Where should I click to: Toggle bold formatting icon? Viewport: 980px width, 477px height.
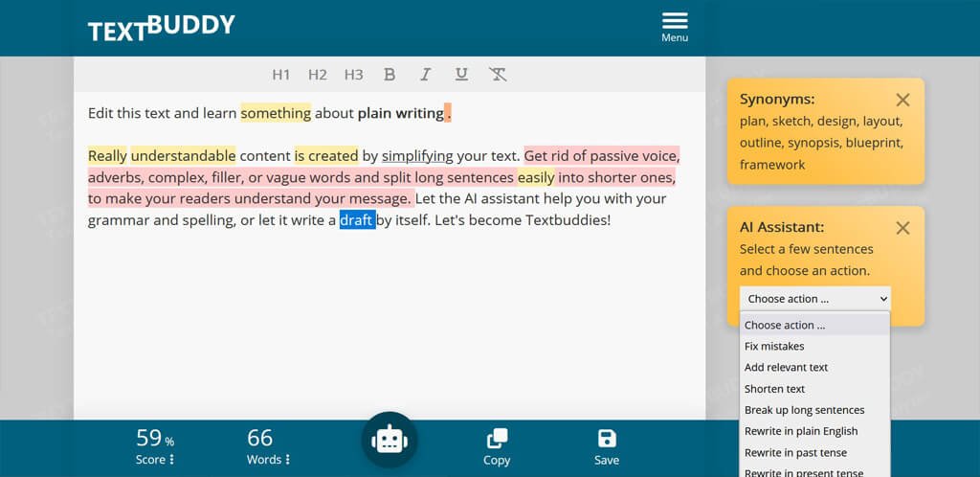(x=390, y=75)
